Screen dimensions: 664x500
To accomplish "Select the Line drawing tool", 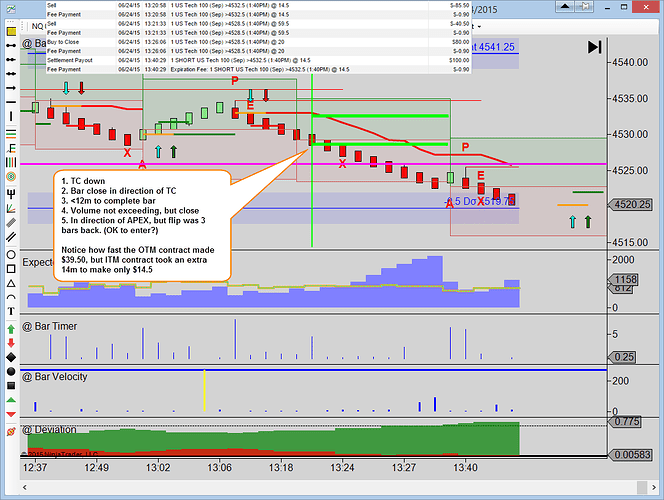I will [11, 45].
